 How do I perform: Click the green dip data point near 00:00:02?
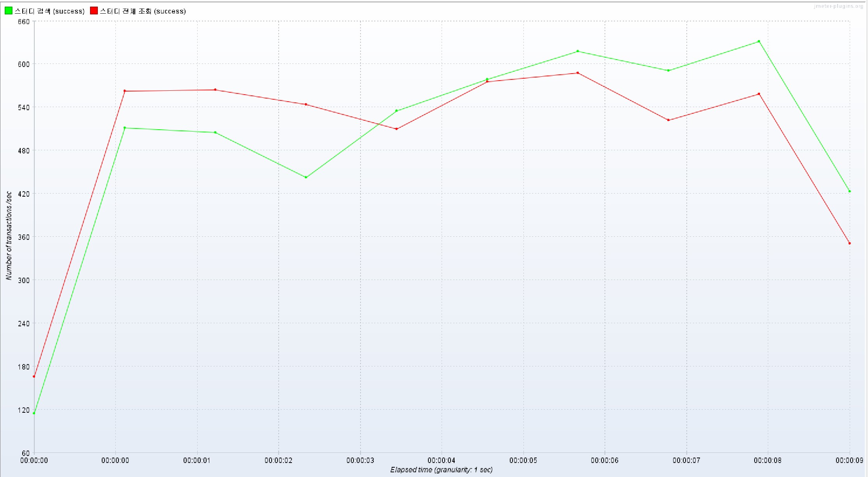[306, 178]
